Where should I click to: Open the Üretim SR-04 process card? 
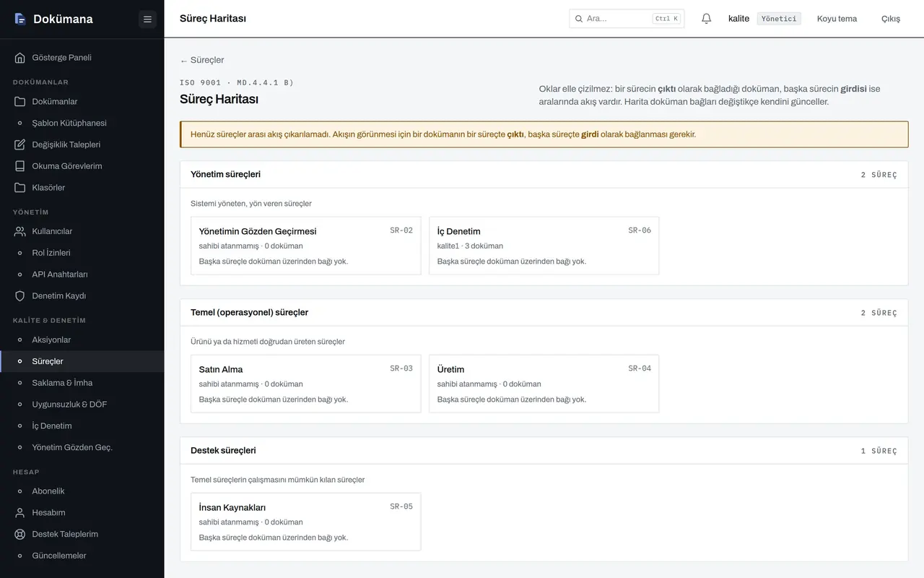click(544, 384)
